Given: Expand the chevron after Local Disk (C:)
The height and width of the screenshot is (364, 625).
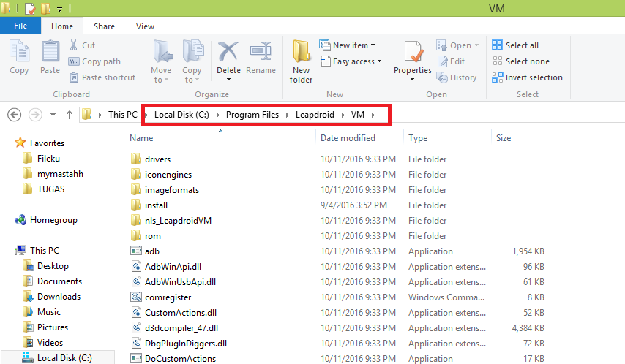Looking at the screenshot, I should click(217, 115).
